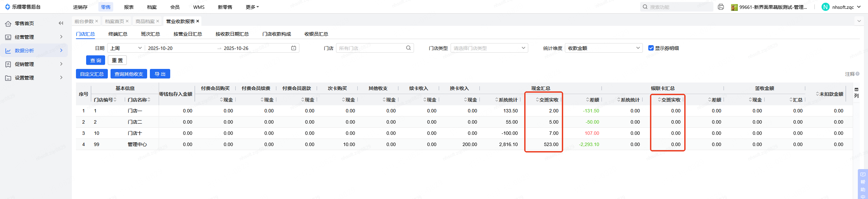
Task: Toggle the 显示券明细 checkbox
Action: 651,48
